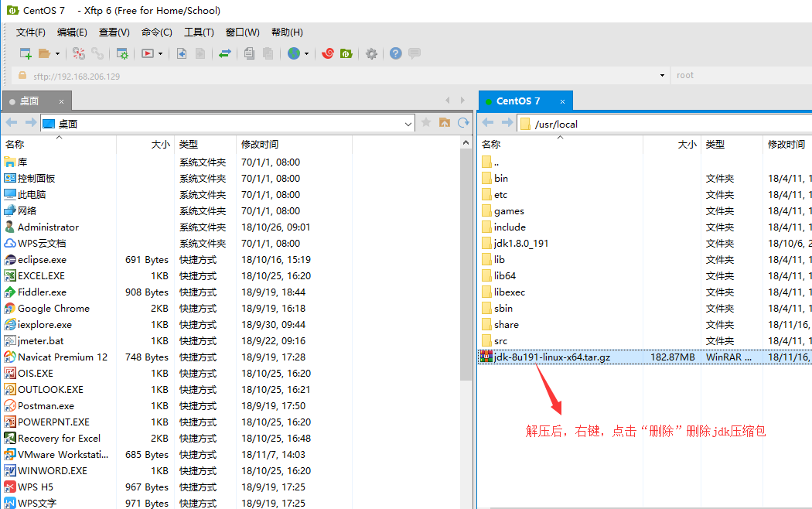Click the synchronize arrows toolbar icon
Image resolution: width=812 pixels, height=509 pixels.
pos(225,53)
